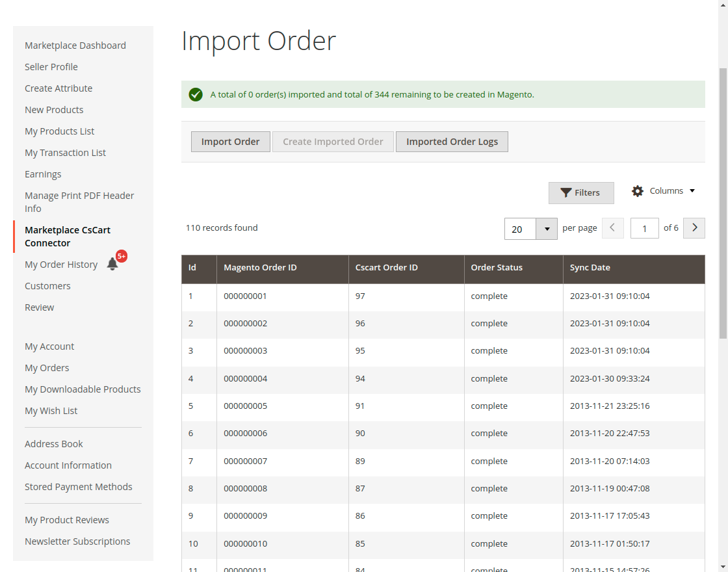Open Address Book
Image resolution: width=728 pixels, height=572 pixels.
tap(54, 444)
